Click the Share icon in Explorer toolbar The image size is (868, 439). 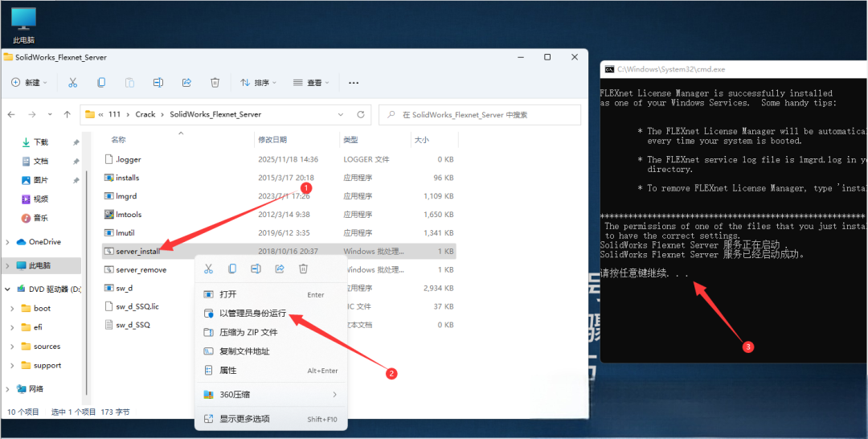(x=186, y=83)
